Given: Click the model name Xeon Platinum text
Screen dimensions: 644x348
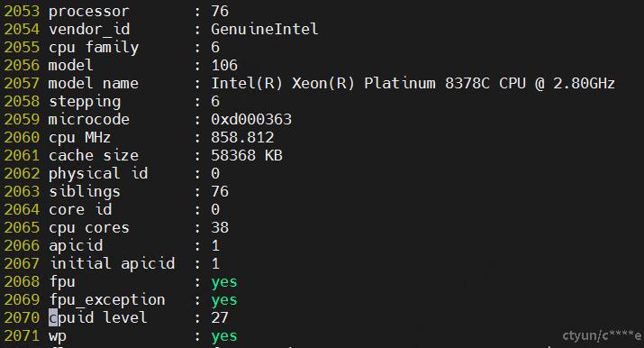Looking at the screenshot, I should click(413, 84).
